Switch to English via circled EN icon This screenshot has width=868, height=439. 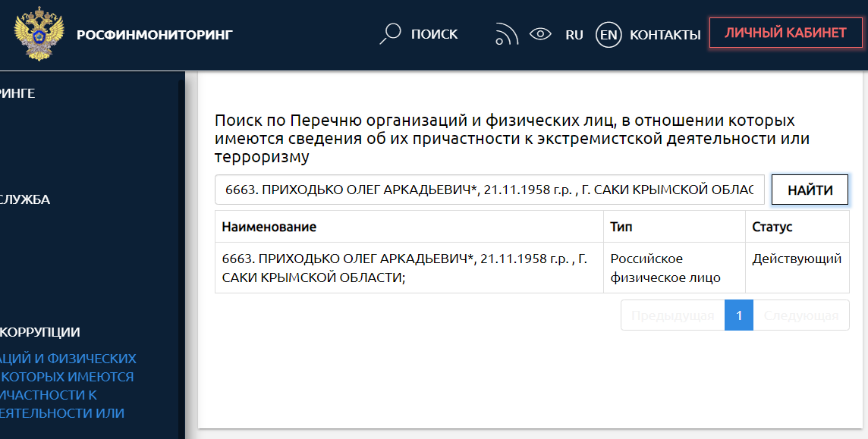(608, 34)
